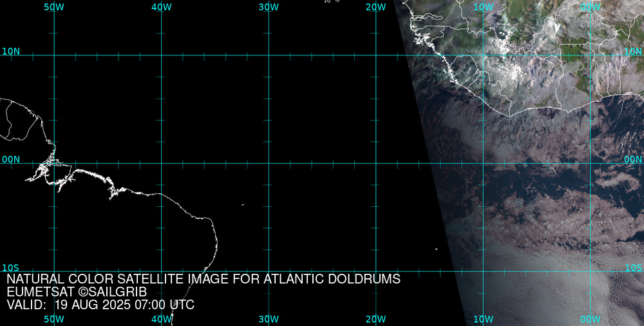Click the 50W longitude label along the top edge
Screen dimensions: 644x326
(x=54, y=7)
